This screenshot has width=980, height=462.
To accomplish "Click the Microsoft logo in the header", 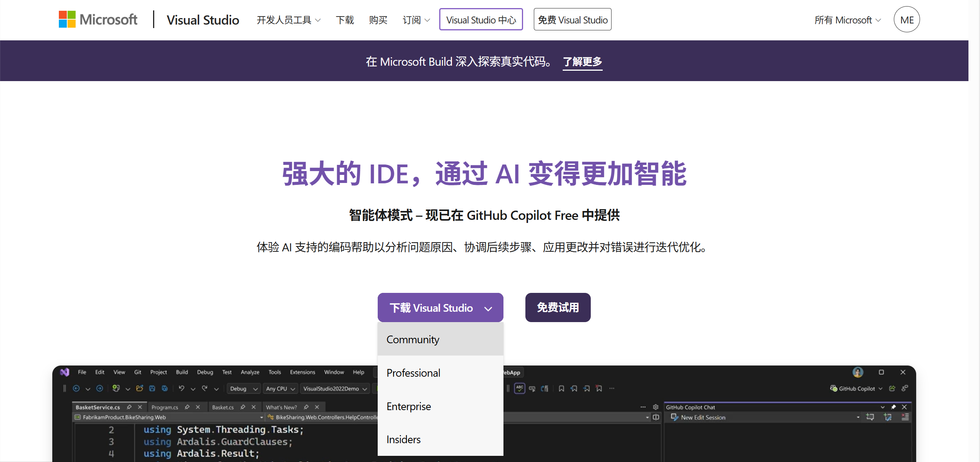I will 98,19.
